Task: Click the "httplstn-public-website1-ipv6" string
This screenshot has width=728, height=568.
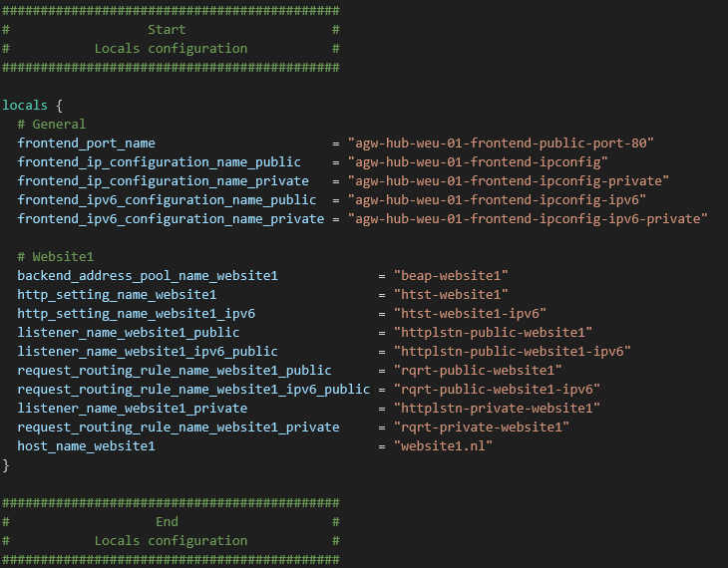Action: pos(513,351)
